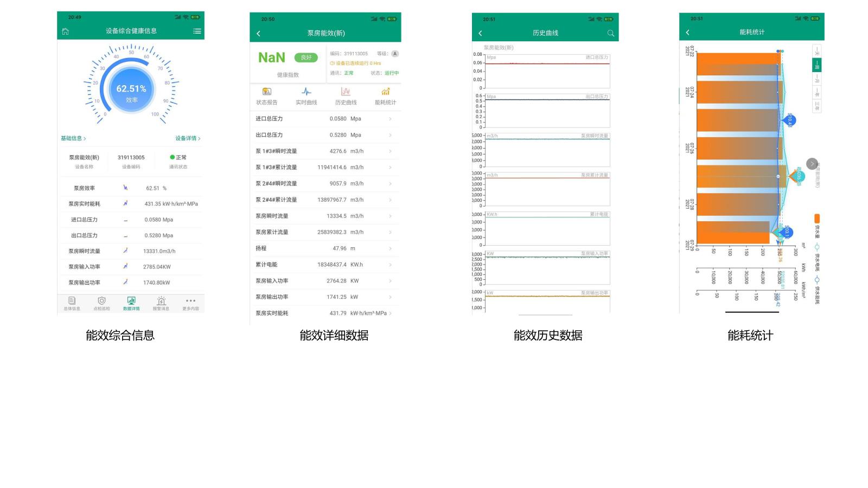The image size is (868, 488).
Task: Open the 历史曲线 history curve view
Action: click(346, 95)
